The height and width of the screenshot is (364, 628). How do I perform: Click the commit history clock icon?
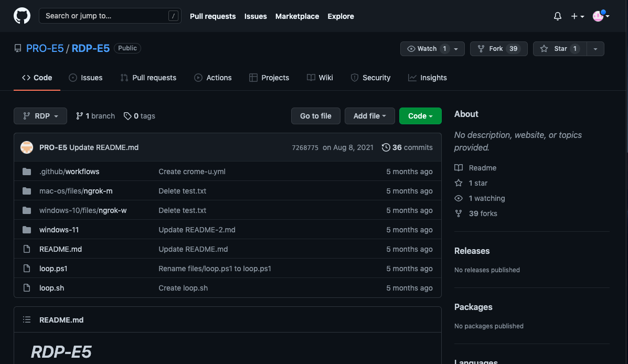pos(386,147)
